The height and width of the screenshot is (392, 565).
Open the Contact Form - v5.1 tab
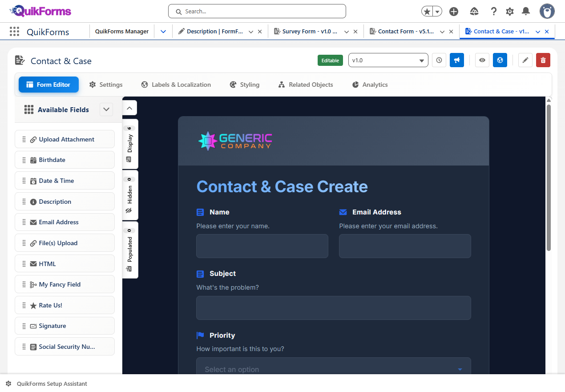(406, 32)
